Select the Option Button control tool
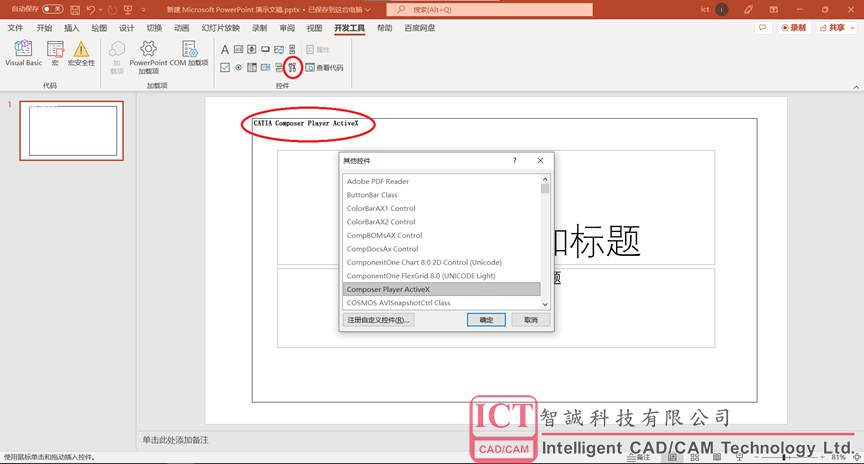The width and height of the screenshot is (864, 464). pos(238,67)
